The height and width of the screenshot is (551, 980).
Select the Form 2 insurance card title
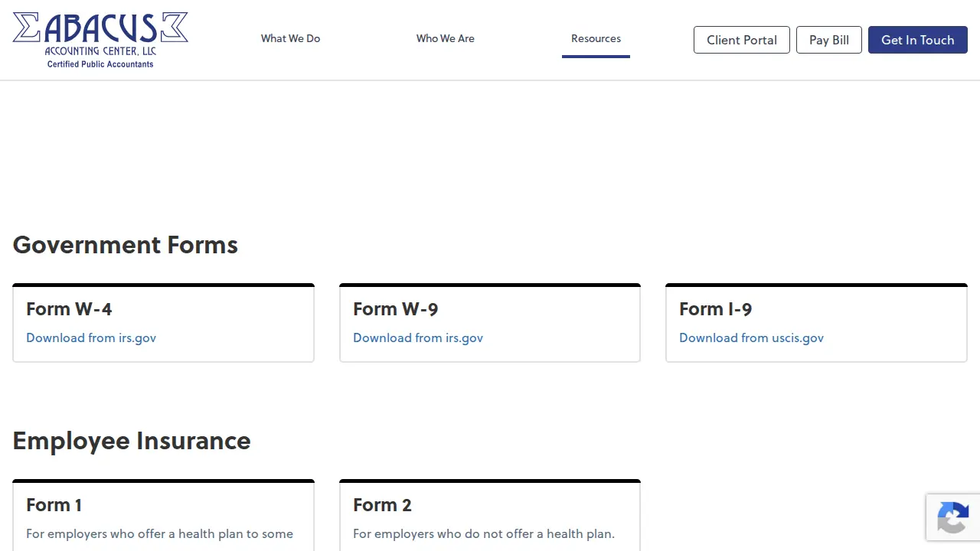(382, 505)
